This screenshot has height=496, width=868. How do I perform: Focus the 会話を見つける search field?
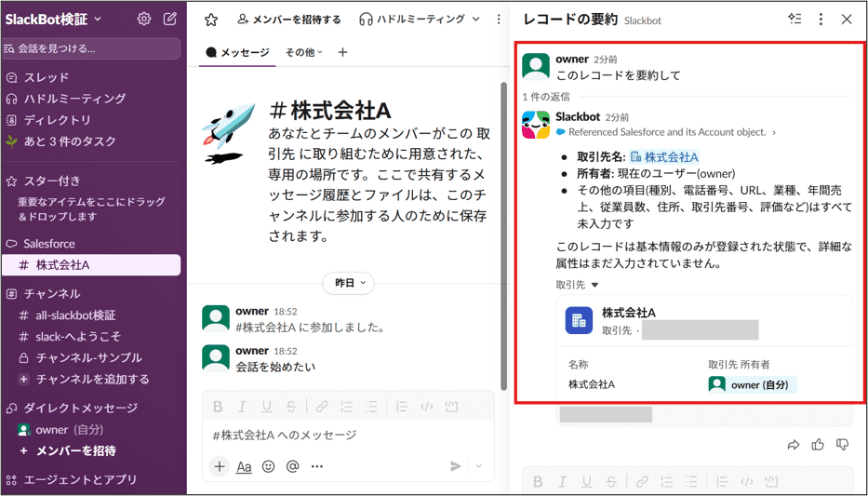pyautogui.click(x=91, y=48)
